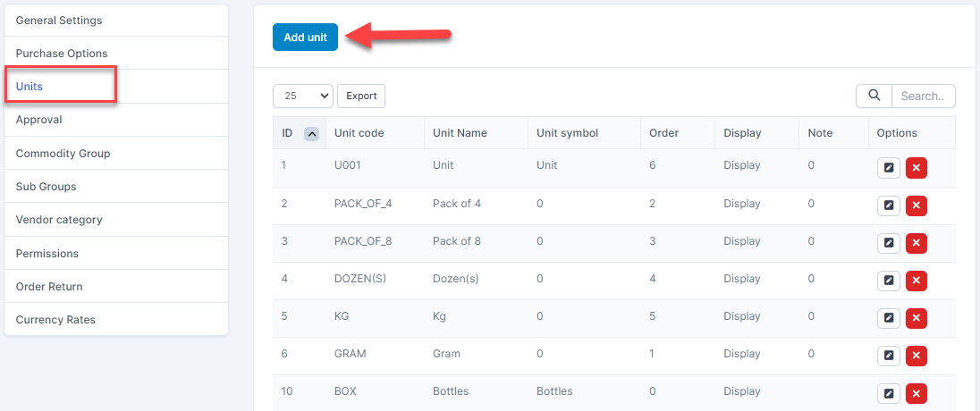Open Vendor category settings
980x411 pixels.
click(59, 220)
